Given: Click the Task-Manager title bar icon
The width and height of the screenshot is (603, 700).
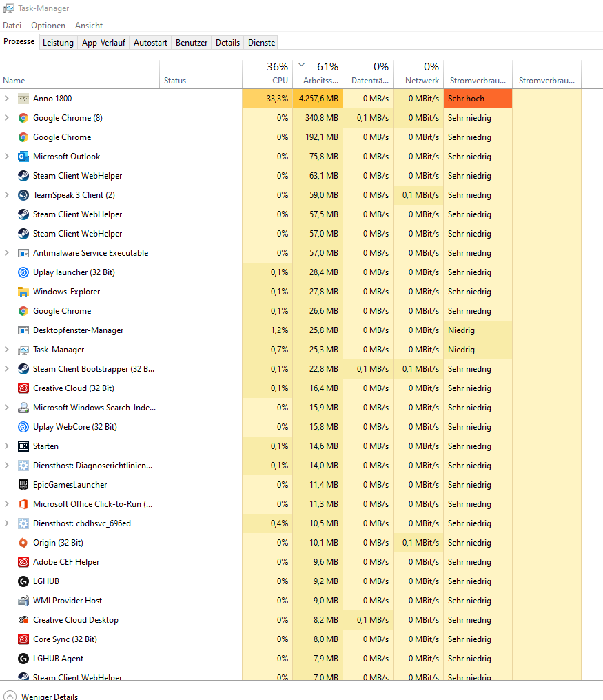Looking at the screenshot, I should click(8, 8).
